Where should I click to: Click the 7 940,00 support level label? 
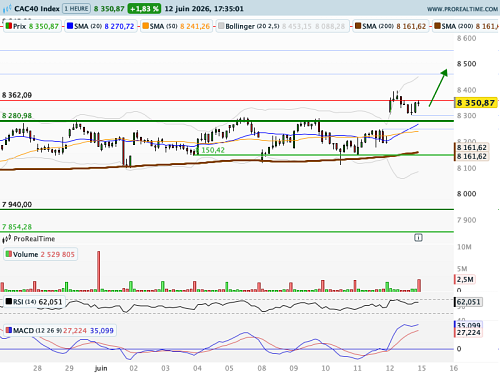[x=17, y=204]
